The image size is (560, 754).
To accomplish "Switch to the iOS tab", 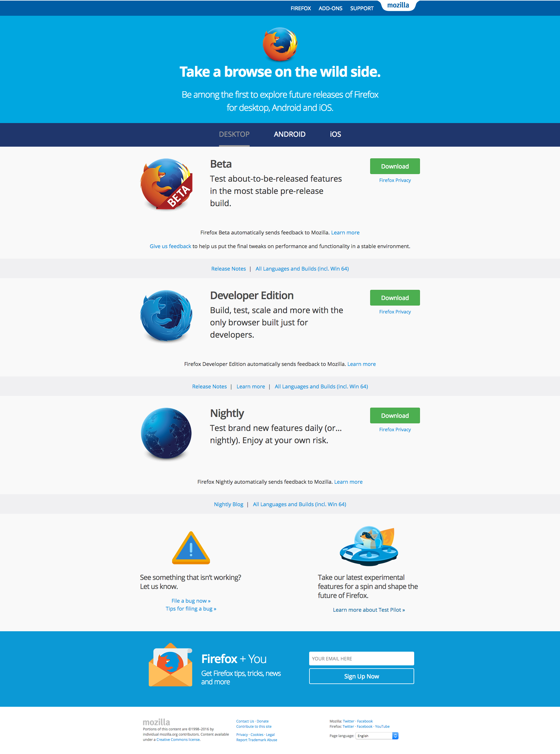I will [x=336, y=134].
